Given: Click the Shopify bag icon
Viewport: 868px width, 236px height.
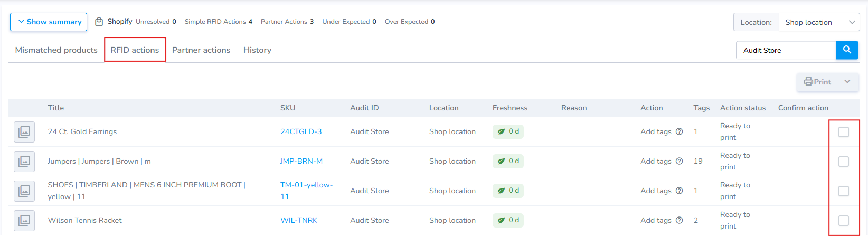Looking at the screenshot, I should (x=99, y=22).
